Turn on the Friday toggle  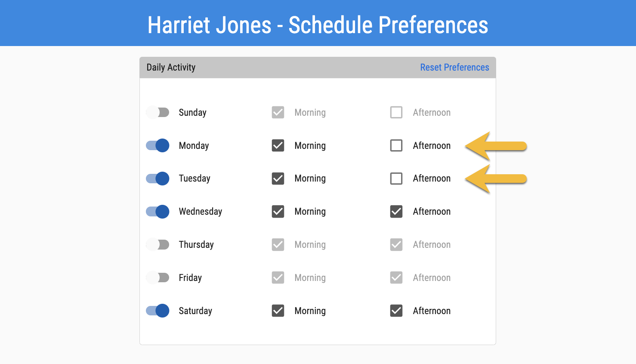[x=157, y=278]
